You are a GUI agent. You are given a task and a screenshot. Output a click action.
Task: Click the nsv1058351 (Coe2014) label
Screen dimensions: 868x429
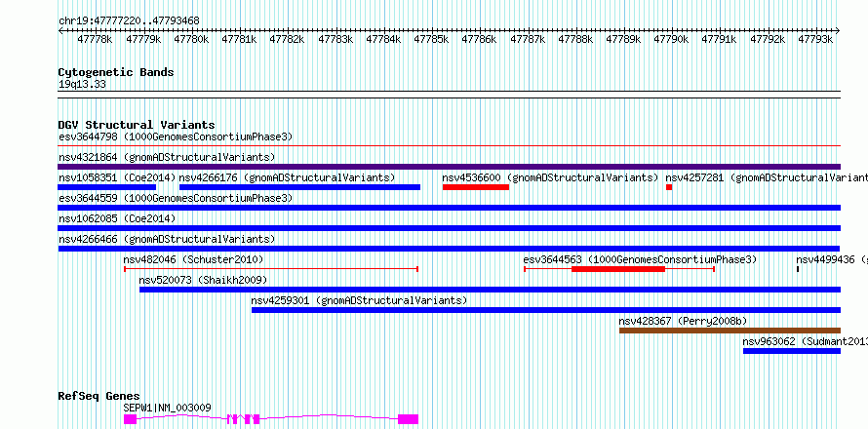click(117, 177)
